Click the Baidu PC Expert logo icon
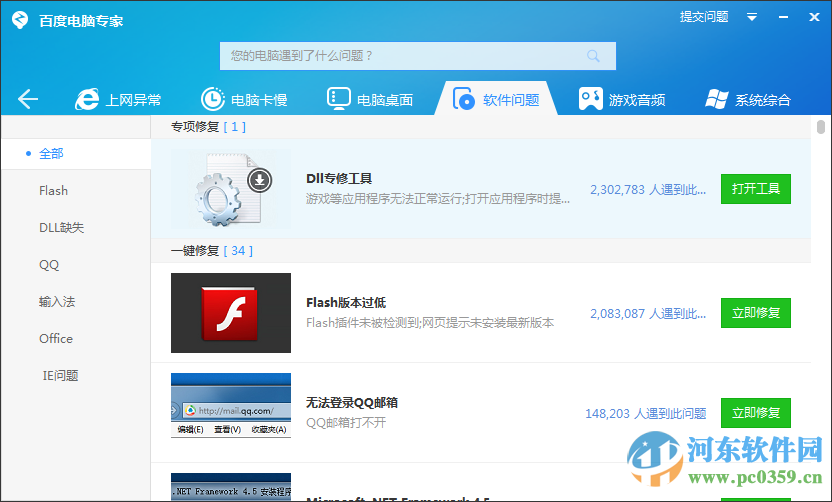This screenshot has height=502, width=832. (20, 20)
